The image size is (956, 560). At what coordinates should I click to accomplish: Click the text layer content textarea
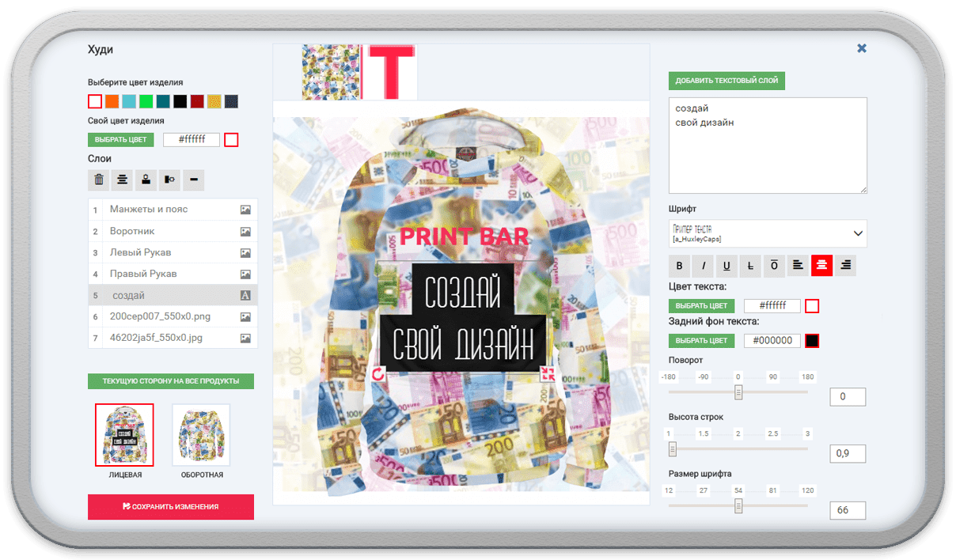tap(768, 146)
